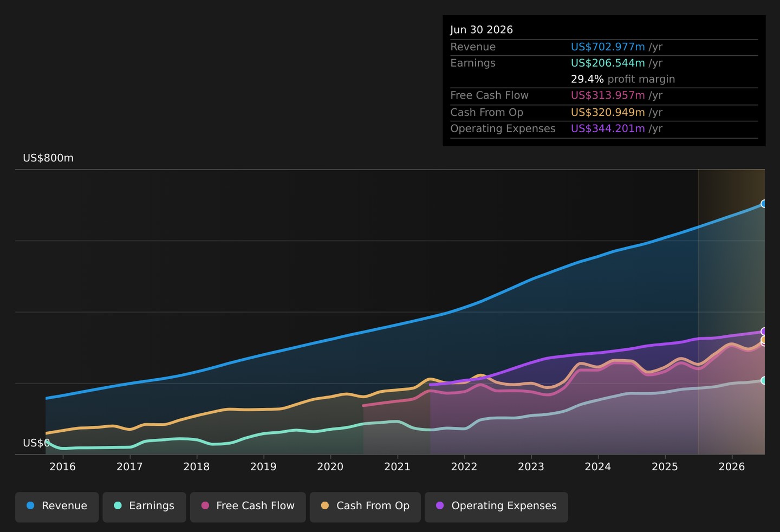
Task: Click the 2016 x-axis label
Action: point(63,467)
